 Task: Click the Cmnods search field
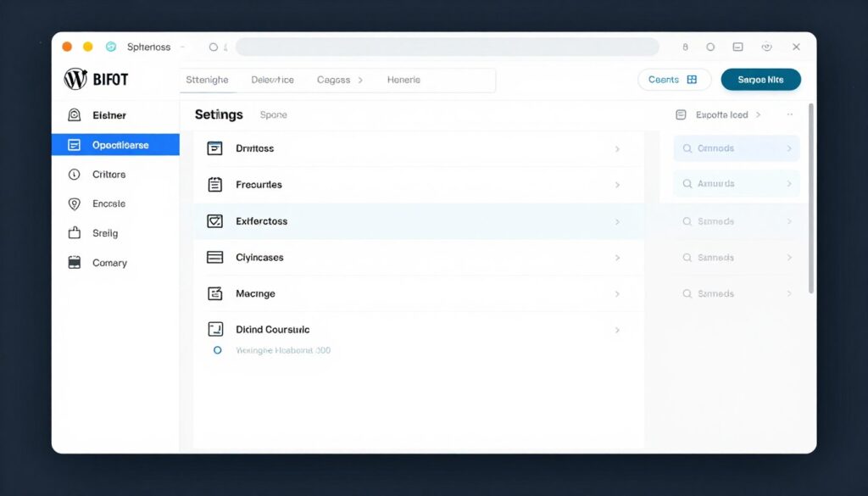click(x=737, y=148)
